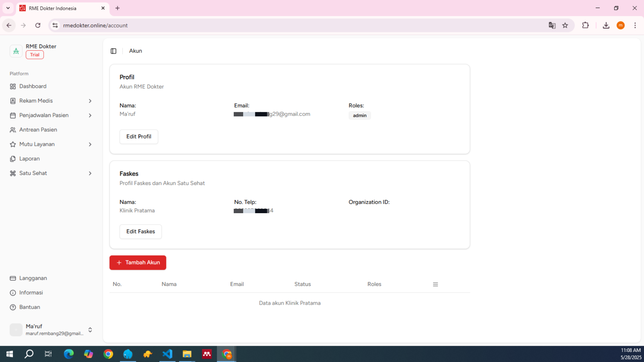Expand the Mutu Layanan section

pos(90,144)
